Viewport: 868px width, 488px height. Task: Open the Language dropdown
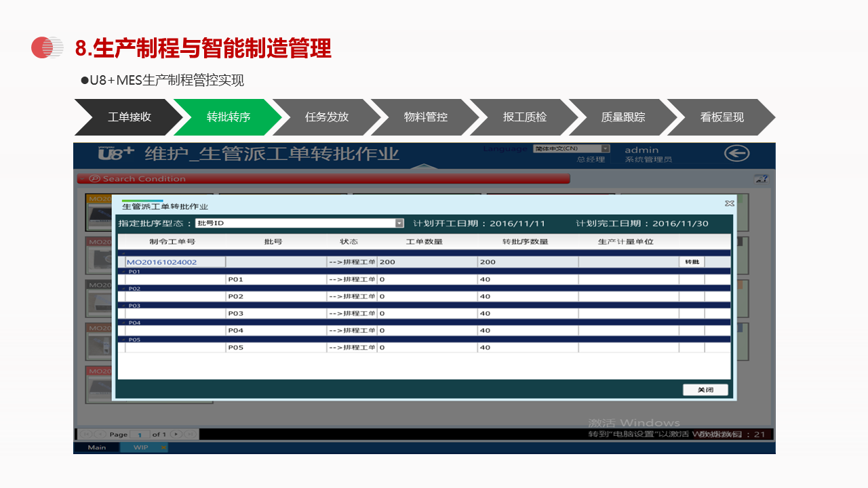605,148
